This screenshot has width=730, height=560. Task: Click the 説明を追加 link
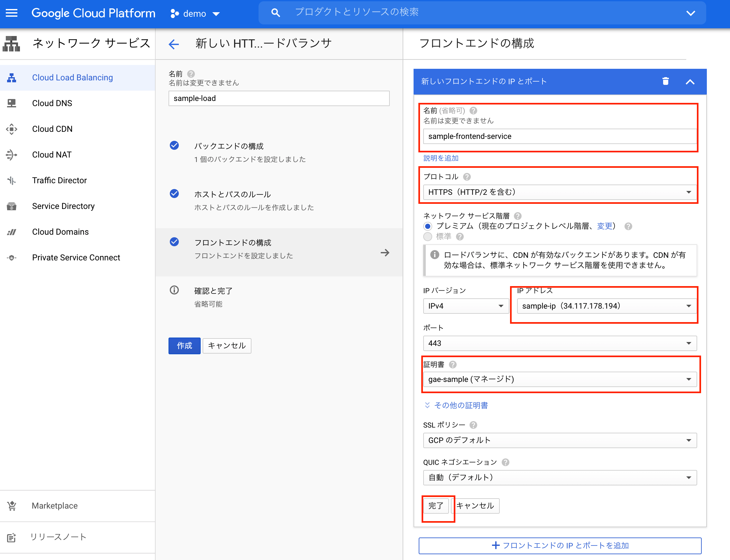pyautogui.click(x=441, y=158)
